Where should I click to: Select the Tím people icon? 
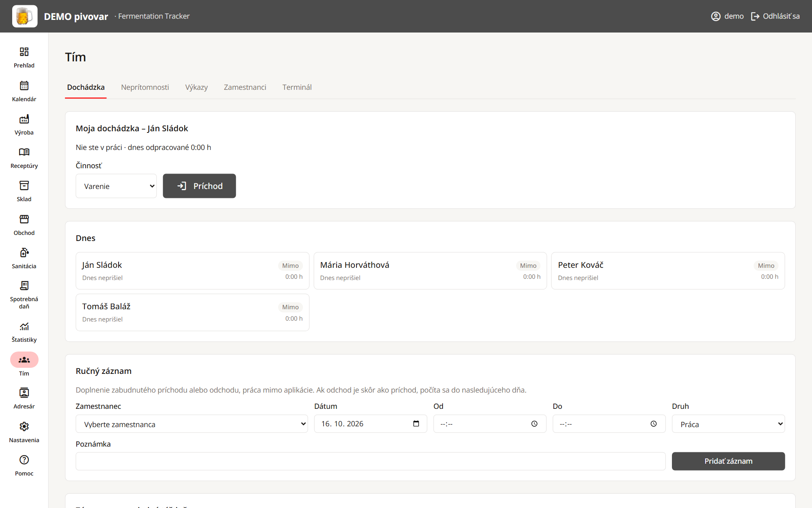pyautogui.click(x=24, y=360)
